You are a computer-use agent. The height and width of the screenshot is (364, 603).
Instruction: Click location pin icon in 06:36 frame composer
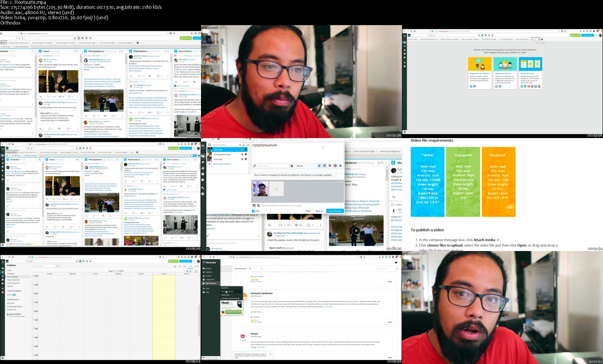(x=330, y=166)
